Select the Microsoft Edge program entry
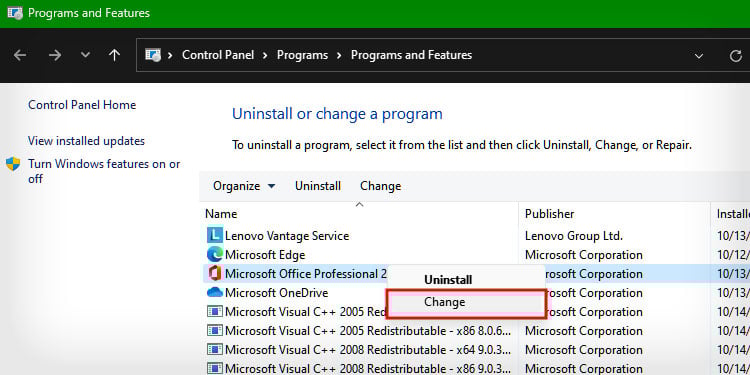Screen dimensions: 750x375 [265, 255]
